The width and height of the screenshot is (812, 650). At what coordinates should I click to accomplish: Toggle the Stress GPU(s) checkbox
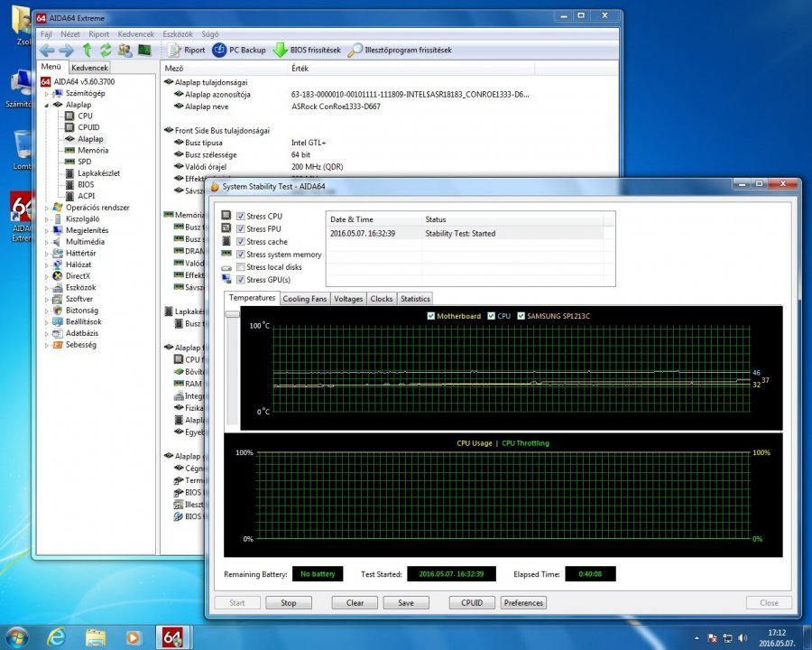click(x=241, y=280)
